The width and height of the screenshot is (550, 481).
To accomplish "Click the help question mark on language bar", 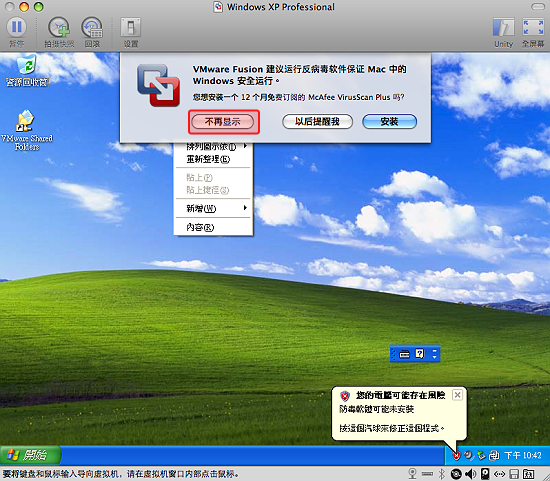I will click(x=420, y=354).
